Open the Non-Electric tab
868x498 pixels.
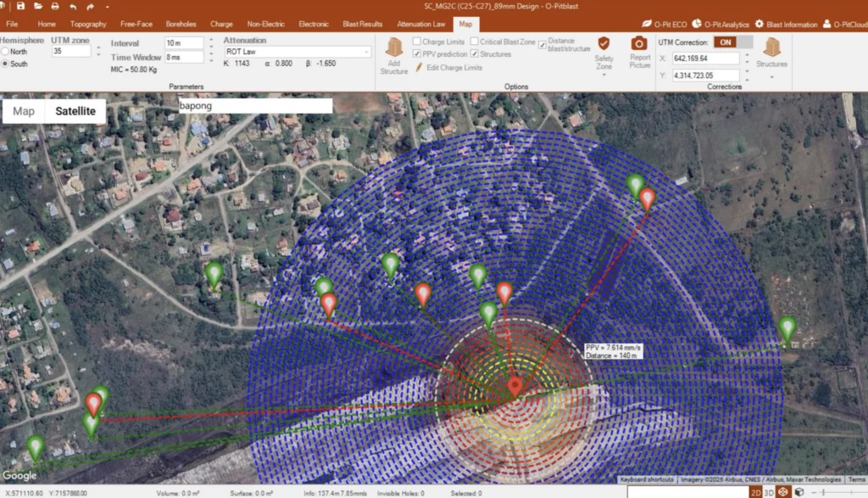point(265,24)
